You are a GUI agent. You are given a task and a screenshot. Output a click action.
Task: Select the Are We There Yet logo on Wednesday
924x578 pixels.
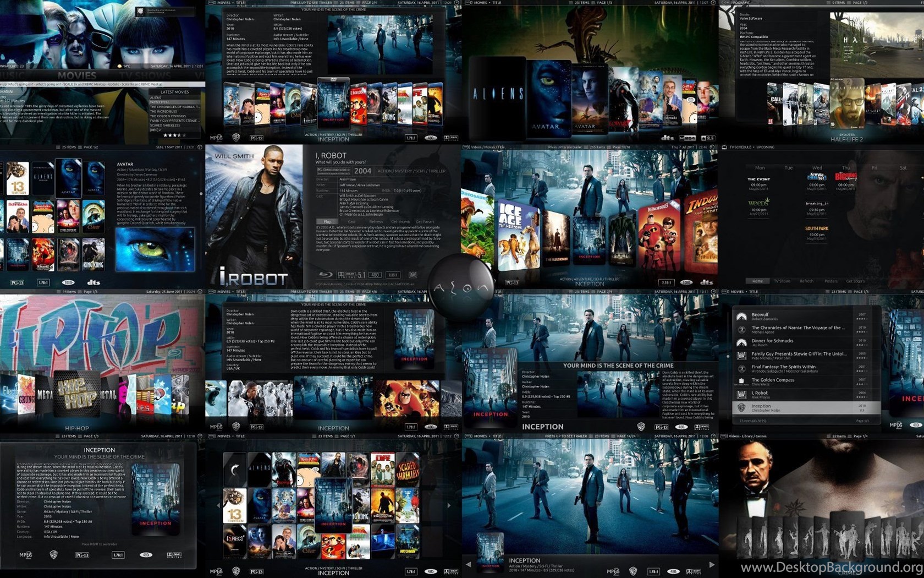pyautogui.click(x=817, y=177)
